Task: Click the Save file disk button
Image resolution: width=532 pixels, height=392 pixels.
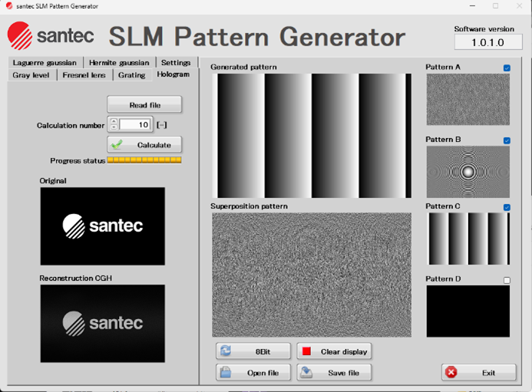Action: [334, 373]
